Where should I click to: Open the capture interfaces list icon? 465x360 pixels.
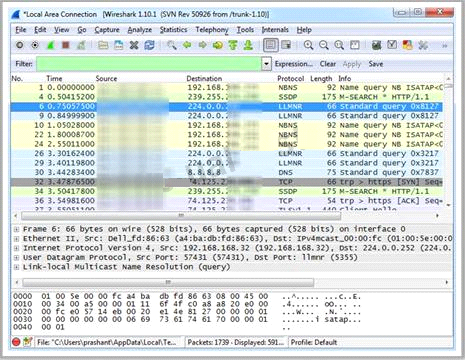click(20, 45)
